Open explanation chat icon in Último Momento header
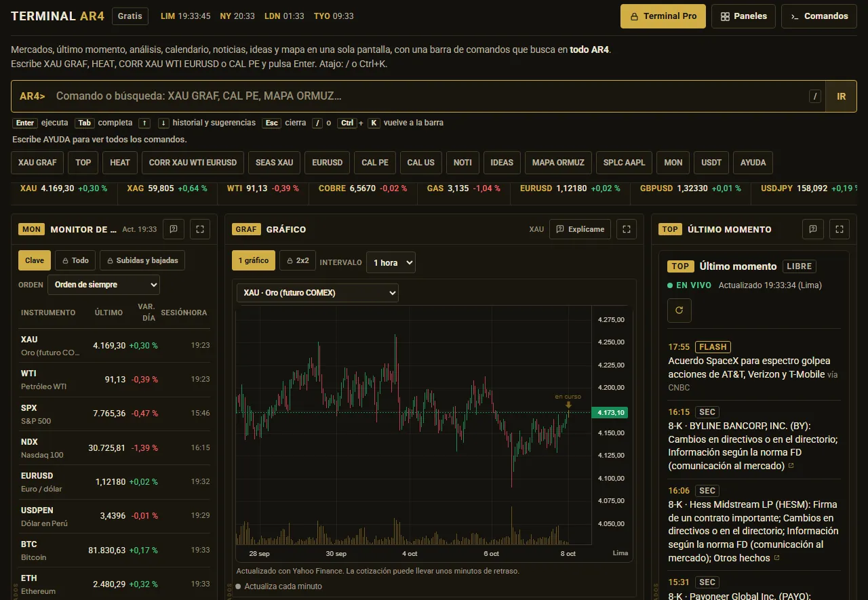 coord(813,229)
